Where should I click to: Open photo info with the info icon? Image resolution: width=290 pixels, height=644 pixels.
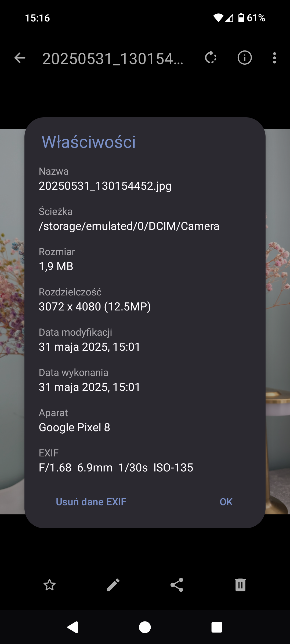pos(244,58)
